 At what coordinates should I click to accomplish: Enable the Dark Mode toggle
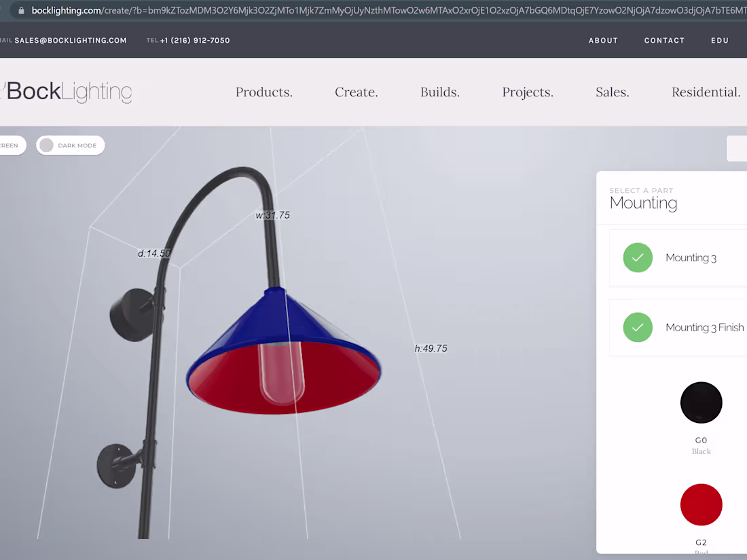click(x=46, y=145)
